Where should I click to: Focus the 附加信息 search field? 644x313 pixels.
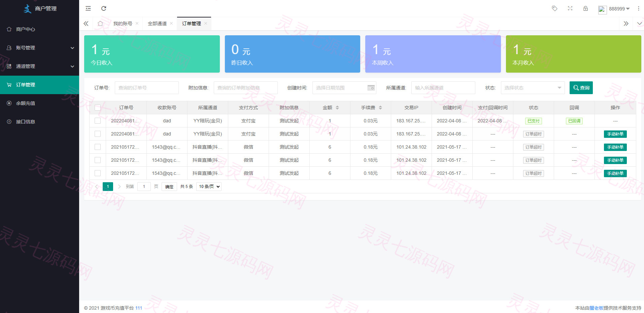(246, 88)
